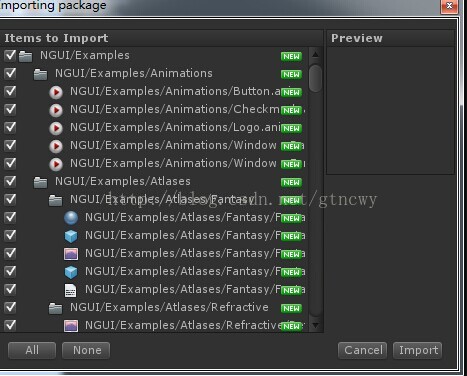
Task: Click the NGUI/Examples/Atlases folder icon
Action: 40,182
